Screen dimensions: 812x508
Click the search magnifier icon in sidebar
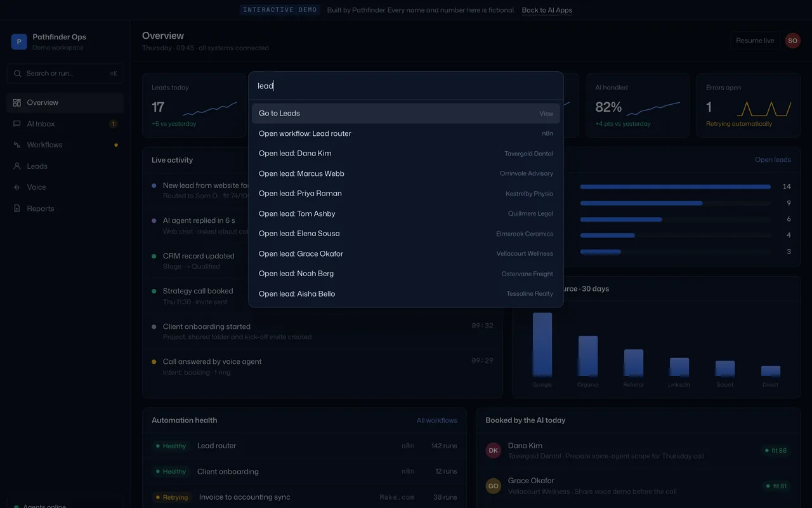pos(17,74)
